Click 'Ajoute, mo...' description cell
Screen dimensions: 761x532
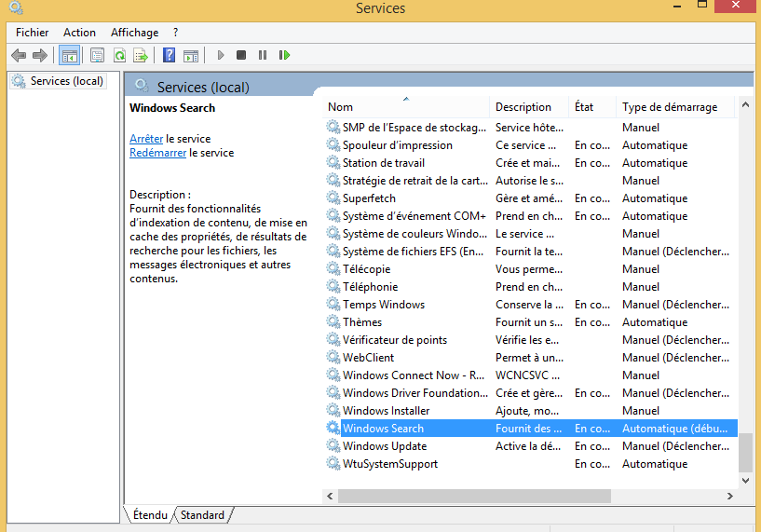[527, 410]
